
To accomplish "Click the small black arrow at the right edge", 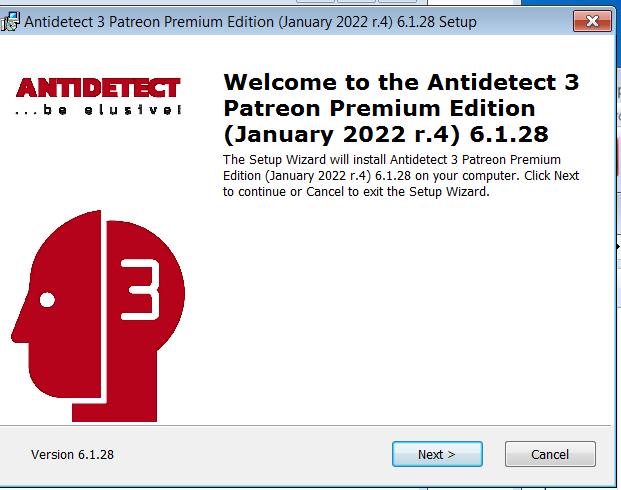I will tap(616, 246).
